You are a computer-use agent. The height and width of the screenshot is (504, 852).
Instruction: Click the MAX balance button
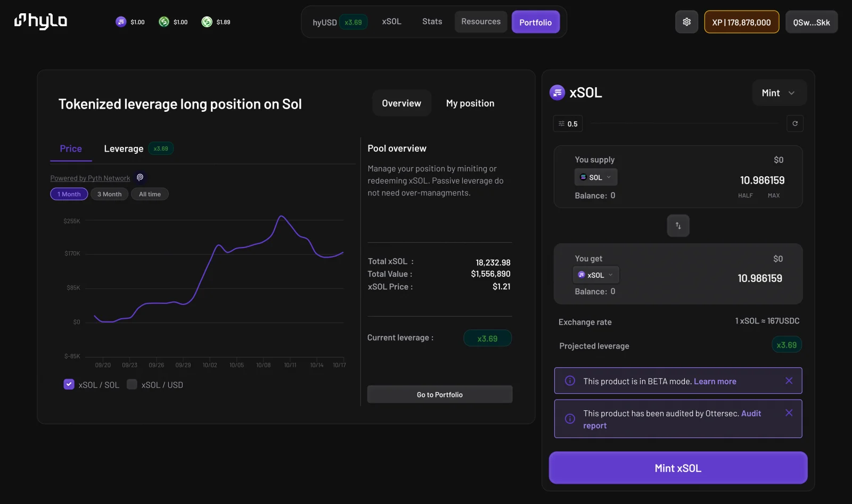pos(773,195)
